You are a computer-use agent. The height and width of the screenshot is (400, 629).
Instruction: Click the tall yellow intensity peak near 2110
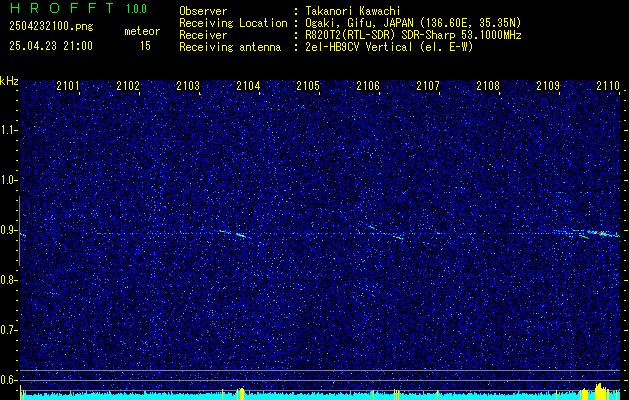(x=600, y=391)
